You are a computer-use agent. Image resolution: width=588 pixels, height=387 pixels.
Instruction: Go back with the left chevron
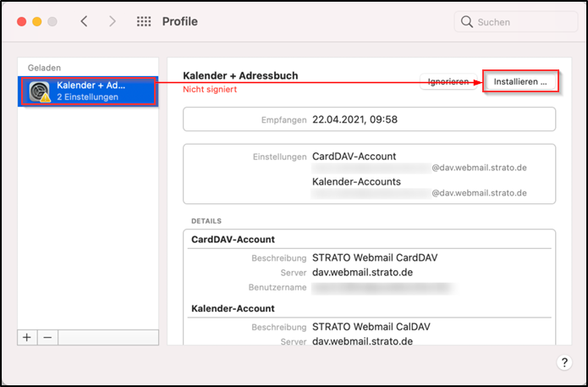84,21
